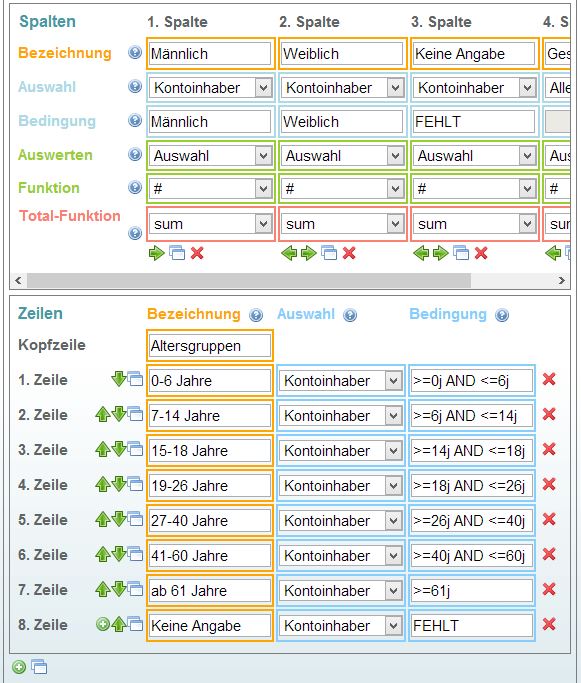
Task: Move 3. Spalte to the left
Action: pyautogui.click(x=421, y=253)
